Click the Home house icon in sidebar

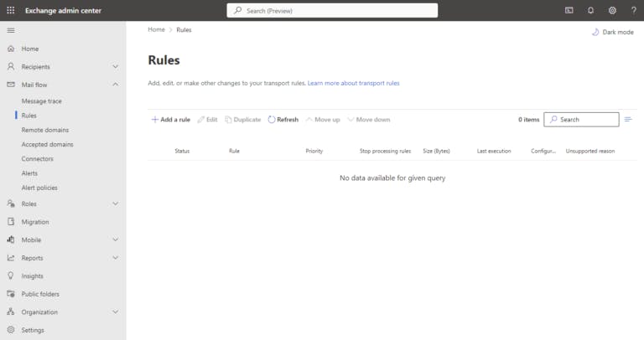(11, 49)
